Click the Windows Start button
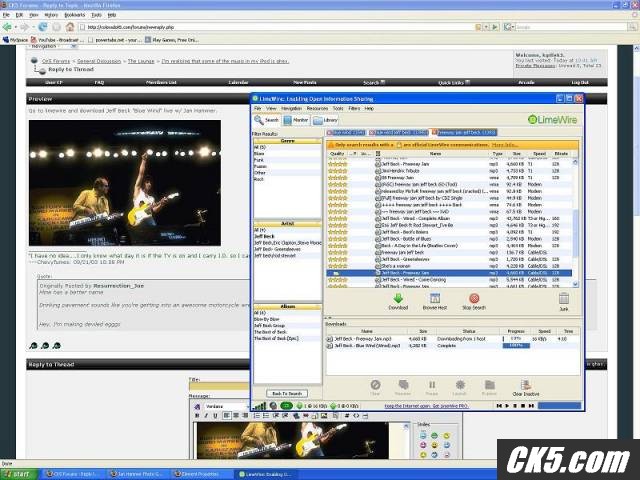 pyautogui.click(x=18, y=474)
